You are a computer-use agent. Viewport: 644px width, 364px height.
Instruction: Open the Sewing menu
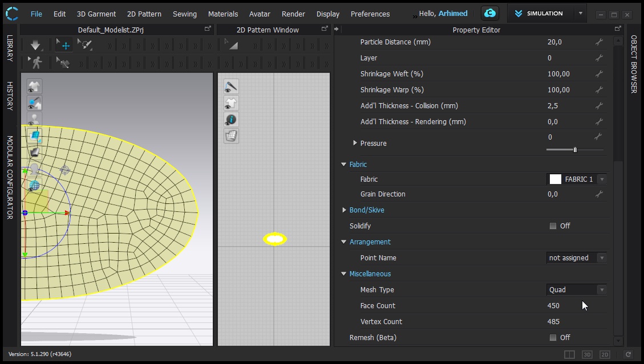click(184, 14)
